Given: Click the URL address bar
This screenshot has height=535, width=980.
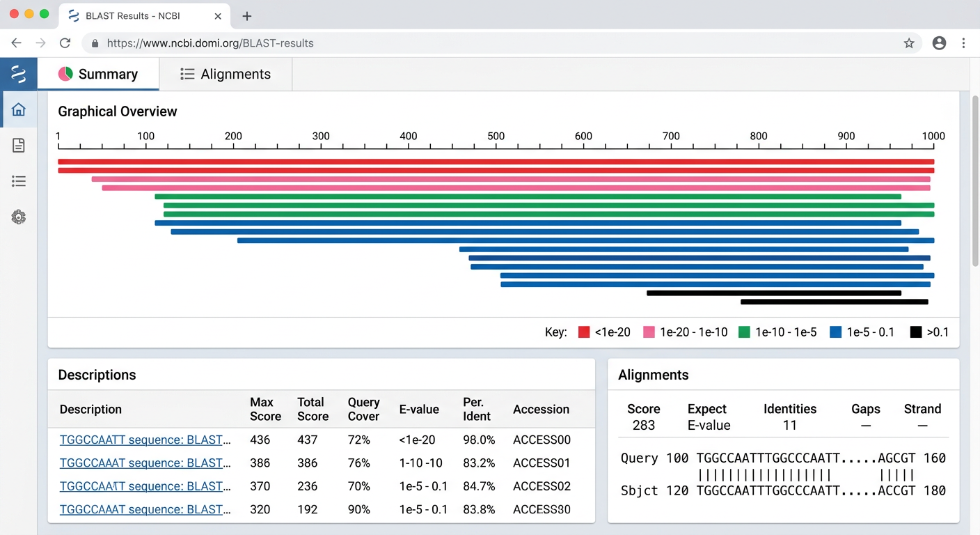Looking at the screenshot, I should point(487,43).
